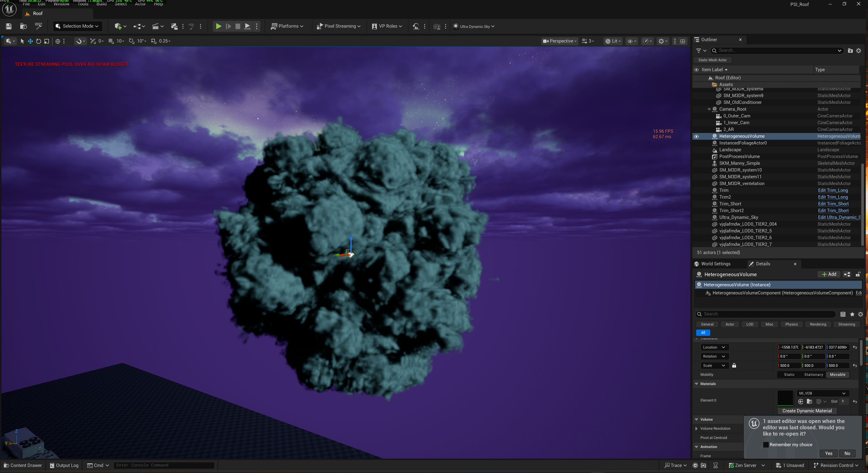Select the Rendering filter tab

pyautogui.click(x=818, y=324)
